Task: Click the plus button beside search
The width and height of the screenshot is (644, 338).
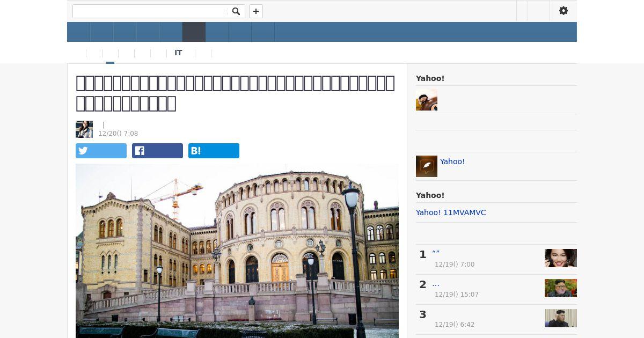Action: coord(256,11)
